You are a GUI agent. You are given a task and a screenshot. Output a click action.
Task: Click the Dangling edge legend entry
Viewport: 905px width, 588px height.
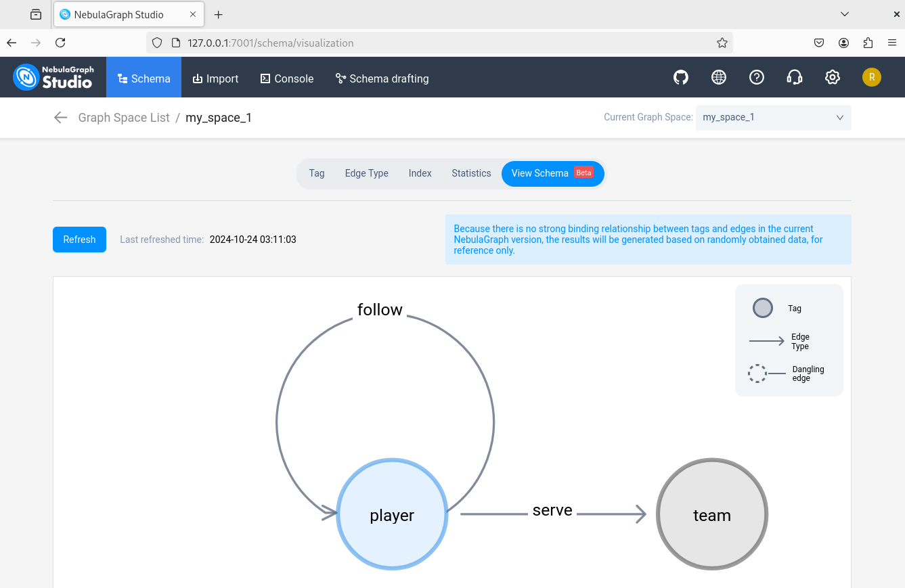(786, 374)
